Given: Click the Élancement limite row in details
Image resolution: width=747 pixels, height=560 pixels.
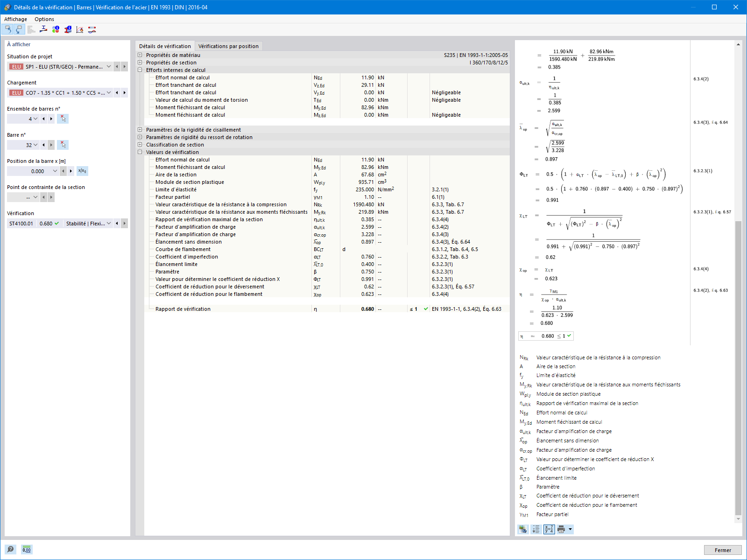Looking at the screenshot, I should (x=327, y=264).
